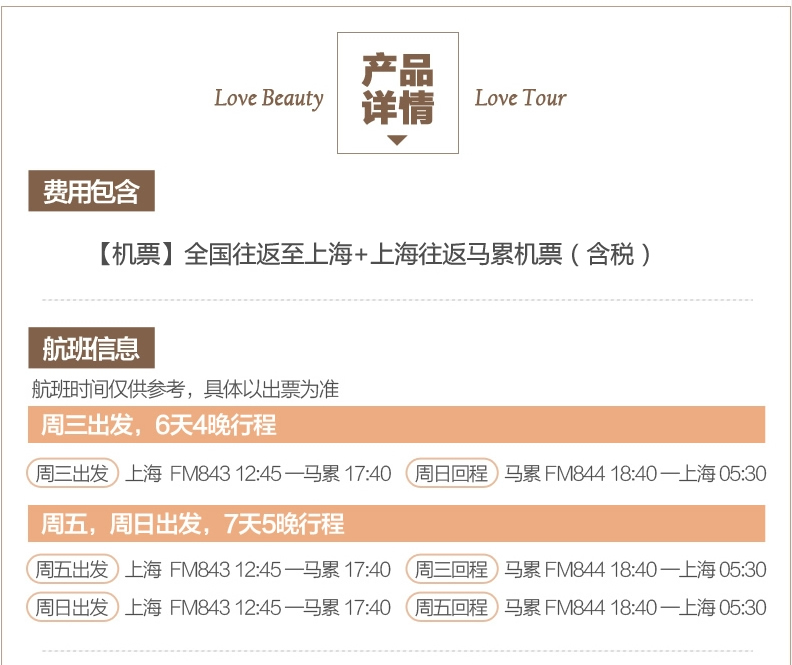Click the orange 周五，周日出发，7天5晚行程 banner

click(x=397, y=524)
